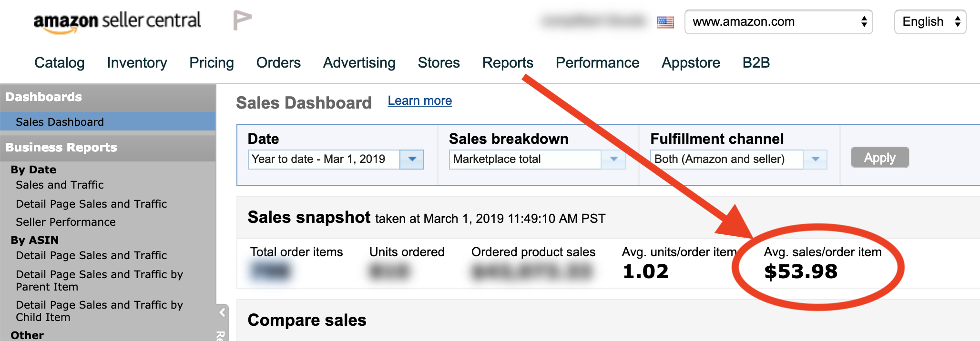Click the Compare sales heading

point(307,320)
